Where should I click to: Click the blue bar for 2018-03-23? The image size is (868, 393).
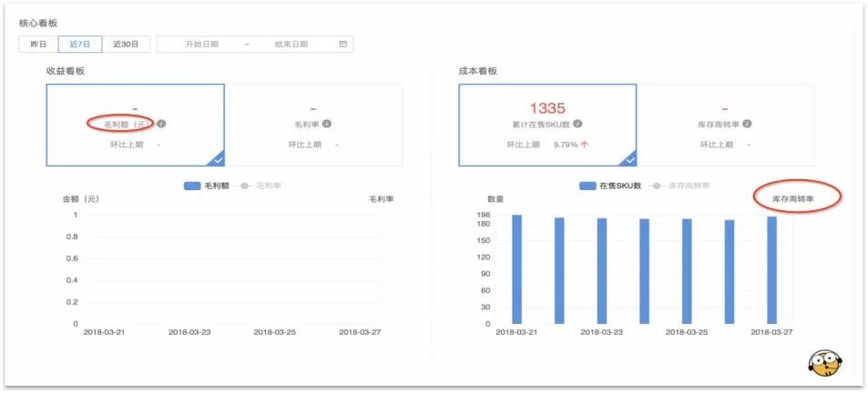(602, 271)
